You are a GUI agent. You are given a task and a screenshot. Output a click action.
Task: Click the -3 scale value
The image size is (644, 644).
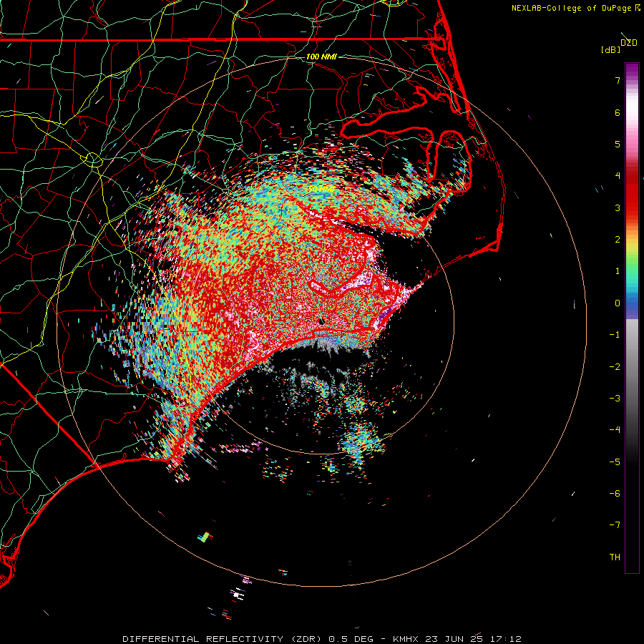coord(615,399)
